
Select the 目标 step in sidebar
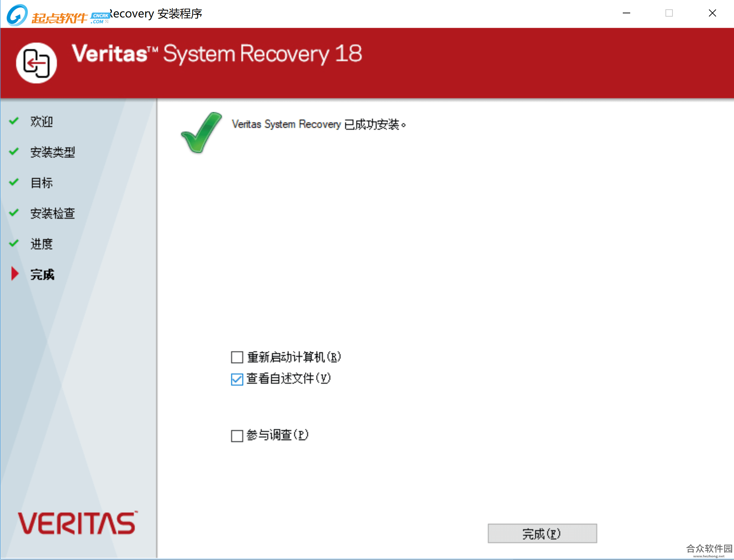[x=42, y=183]
